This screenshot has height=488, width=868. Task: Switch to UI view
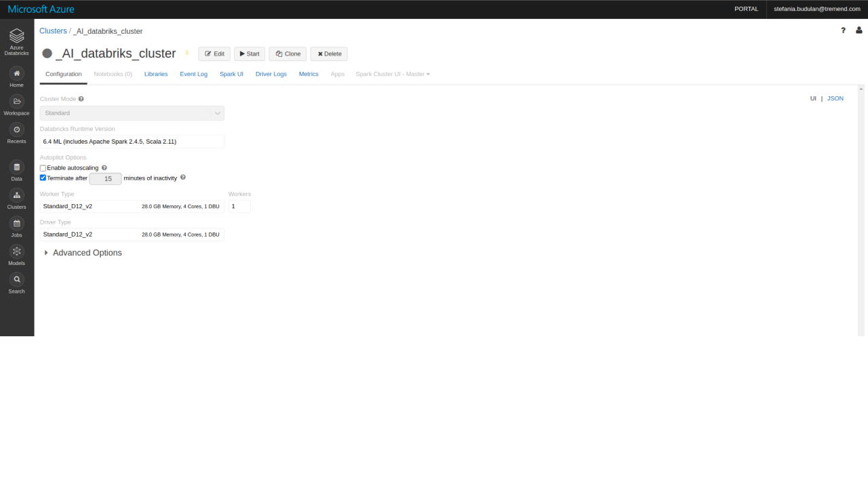click(813, 98)
